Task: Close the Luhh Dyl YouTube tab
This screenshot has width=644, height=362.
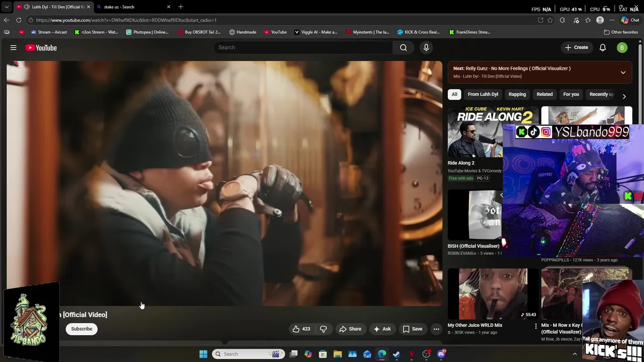Action: click(x=88, y=7)
